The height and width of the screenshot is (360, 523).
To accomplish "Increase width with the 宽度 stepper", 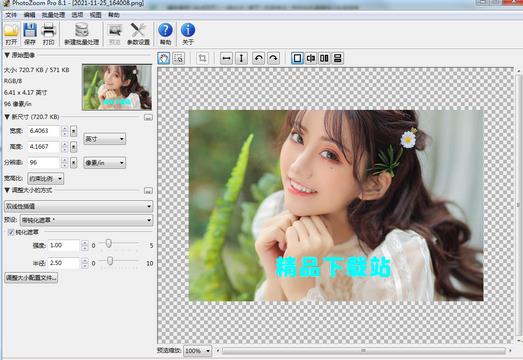I will click(65, 128).
